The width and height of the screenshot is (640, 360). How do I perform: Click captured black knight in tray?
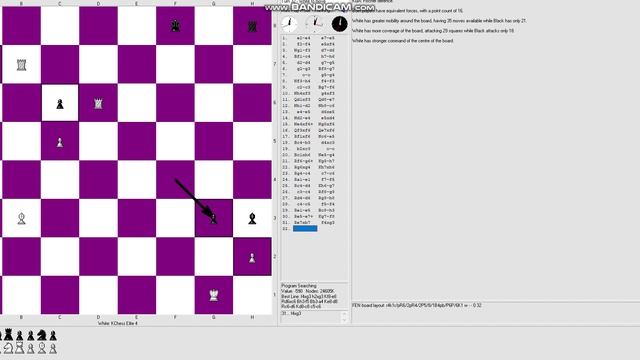tap(42, 335)
